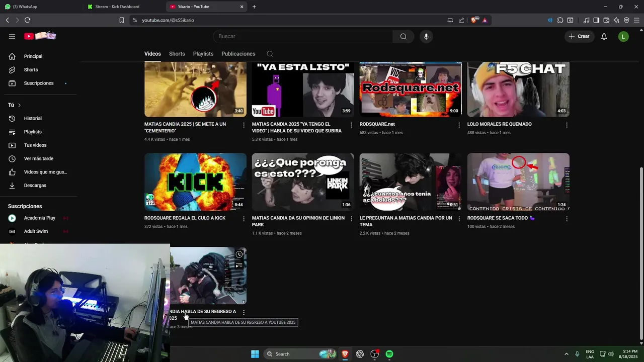Screen dimensions: 644x362
Task: Open video options for RODSQUARE.net
Action: [x=459, y=125]
